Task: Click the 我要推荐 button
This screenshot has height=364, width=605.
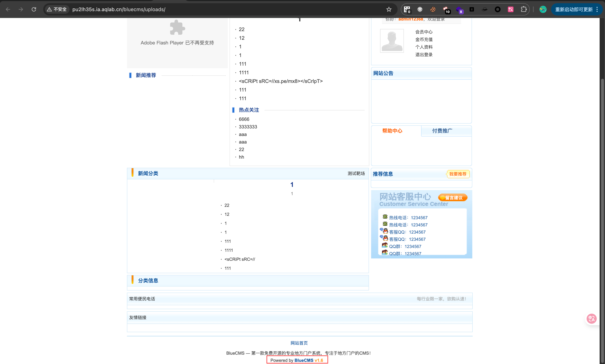Action: [458, 174]
